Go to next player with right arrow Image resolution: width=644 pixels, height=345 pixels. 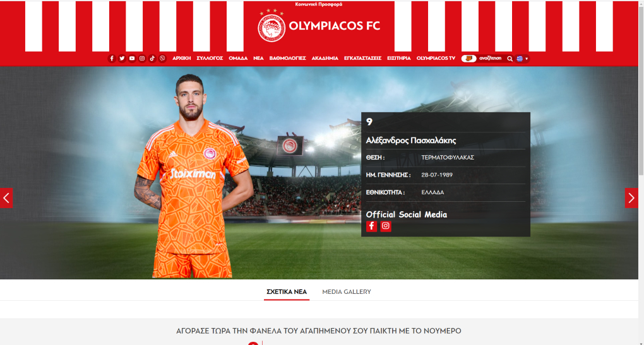[x=631, y=198]
